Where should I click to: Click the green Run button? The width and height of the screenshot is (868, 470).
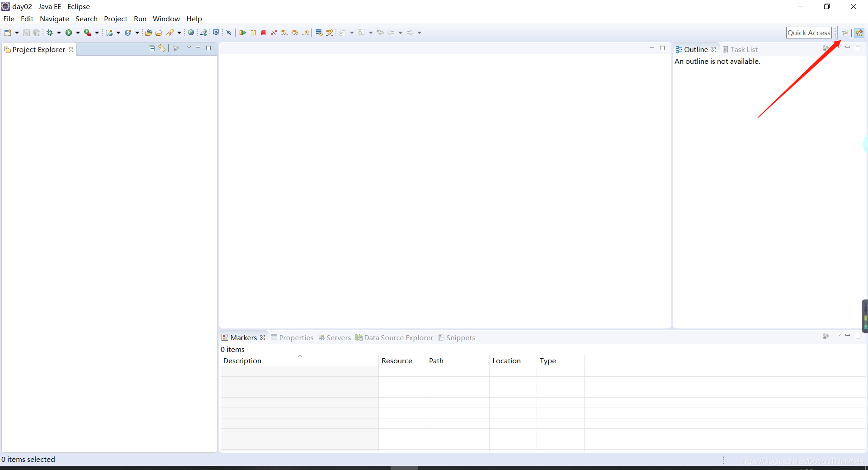point(69,33)
